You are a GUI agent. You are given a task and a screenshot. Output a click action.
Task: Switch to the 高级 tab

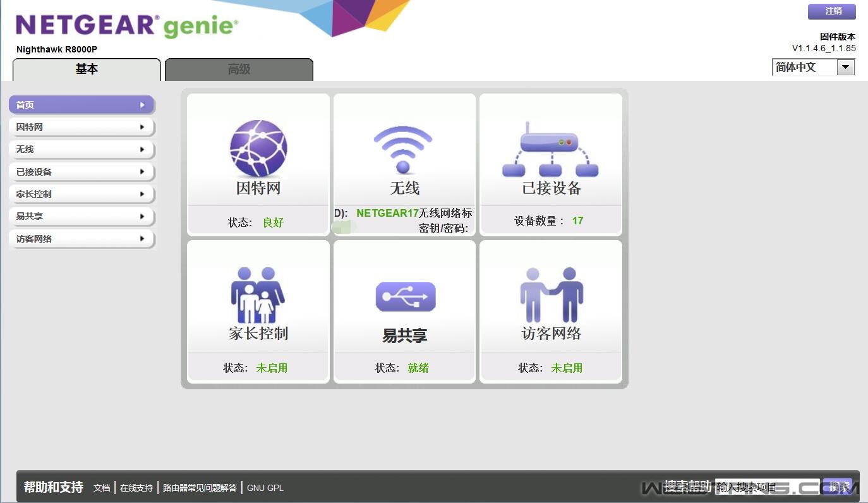pyautogui.click(x=239, y=70)
